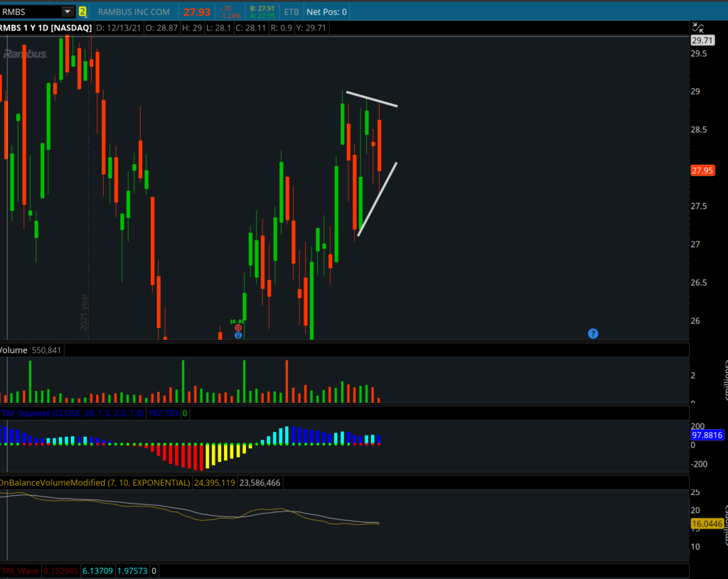Click the OBV value 24,395,119
Viewport: 728px width, 579px height.
(x=215, y=483)
